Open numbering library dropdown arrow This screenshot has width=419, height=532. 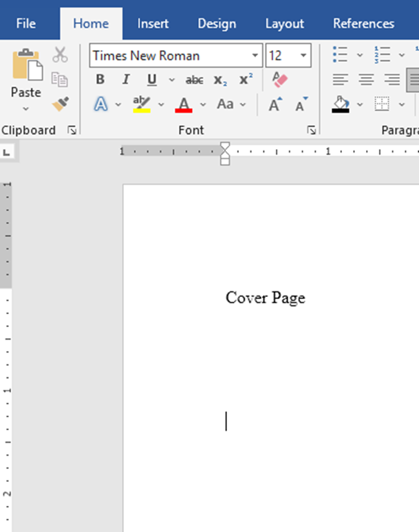point(402,55)
